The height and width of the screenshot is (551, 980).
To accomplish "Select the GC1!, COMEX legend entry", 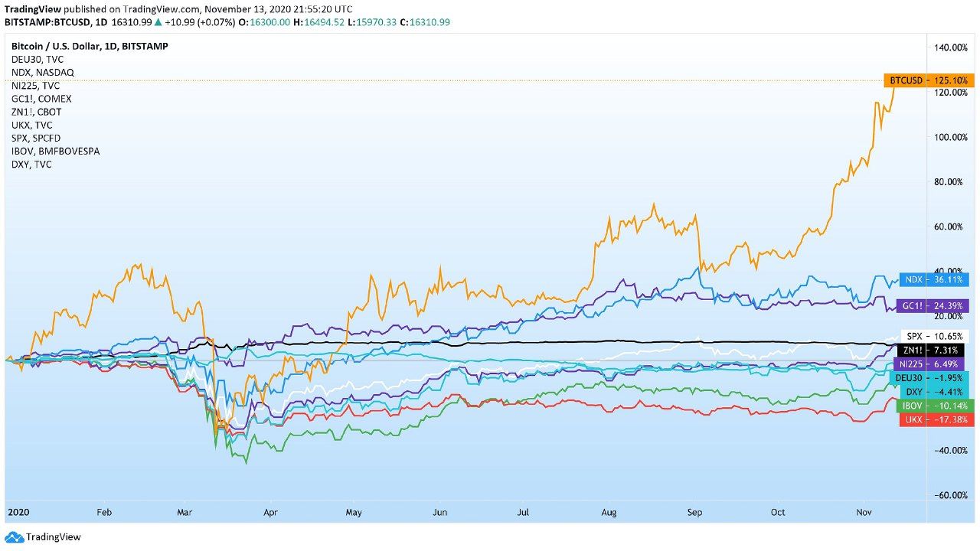I will pyautogui.click(x=41, y=99).
